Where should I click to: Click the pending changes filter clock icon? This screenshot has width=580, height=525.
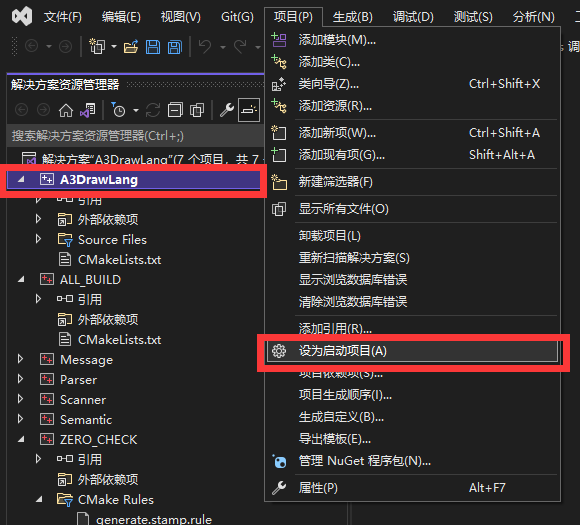pos(118,110)
